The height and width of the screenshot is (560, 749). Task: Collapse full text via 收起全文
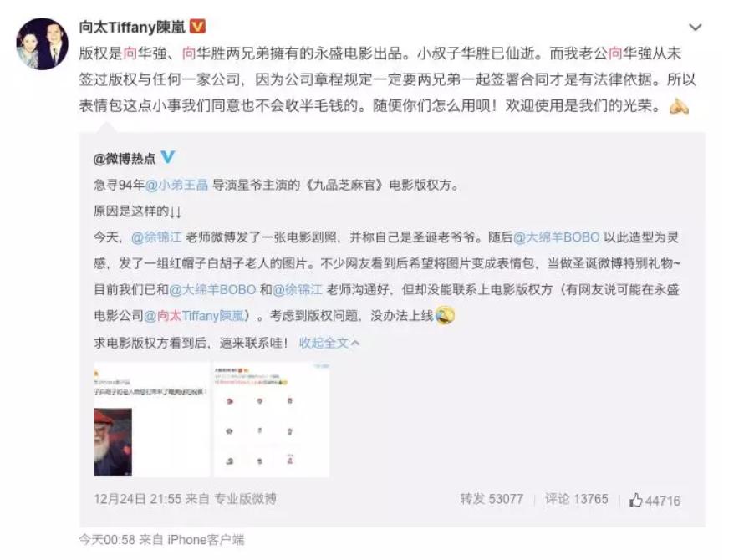(x=329, y=343)
